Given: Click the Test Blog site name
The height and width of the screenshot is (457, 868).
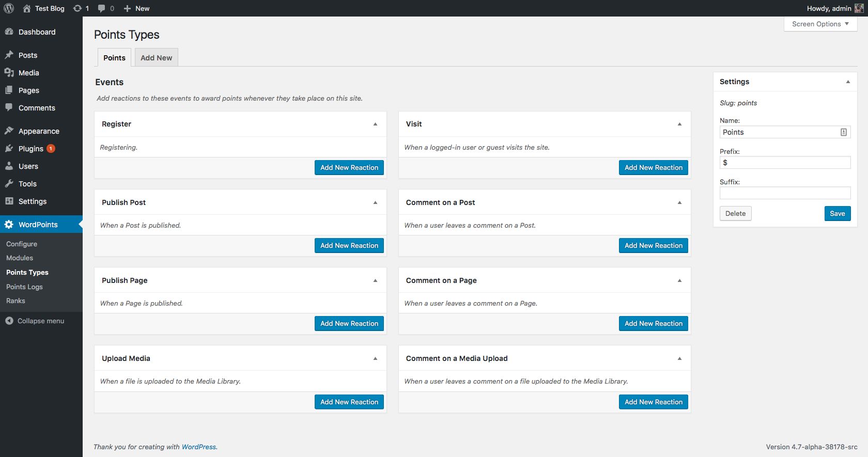Looking at the screenshot, I should click(50, 8).
